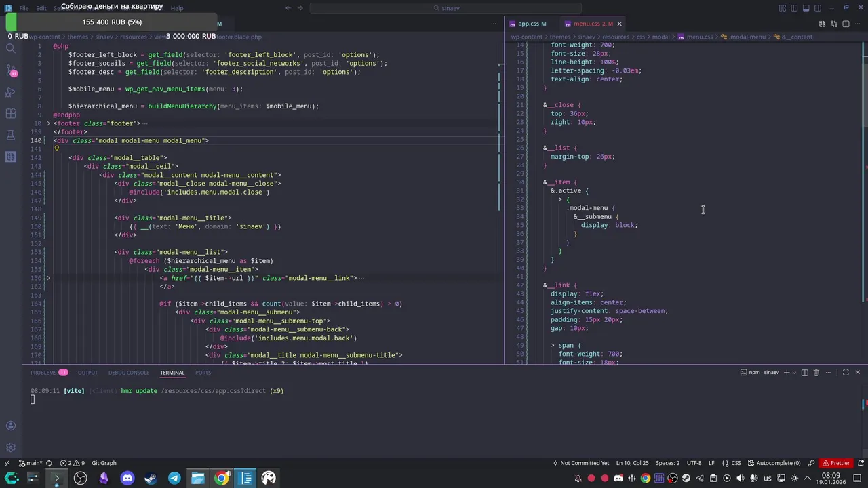868x488 pixels.
Task: Toggle bottom Panel visibility in the title bar
Action: coord(806,8)
